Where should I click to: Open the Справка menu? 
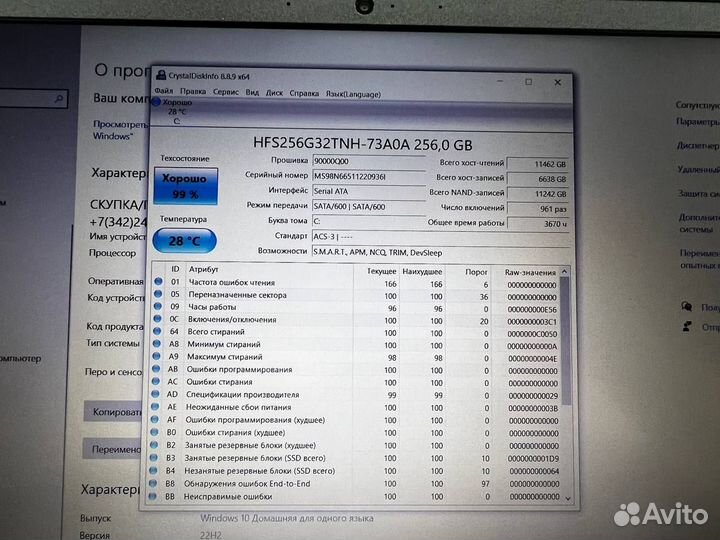coord(304,93)
